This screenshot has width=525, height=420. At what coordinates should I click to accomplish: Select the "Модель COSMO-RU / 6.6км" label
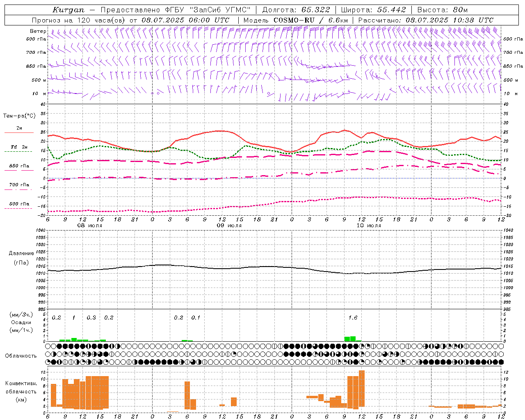[x=296, y=20]
